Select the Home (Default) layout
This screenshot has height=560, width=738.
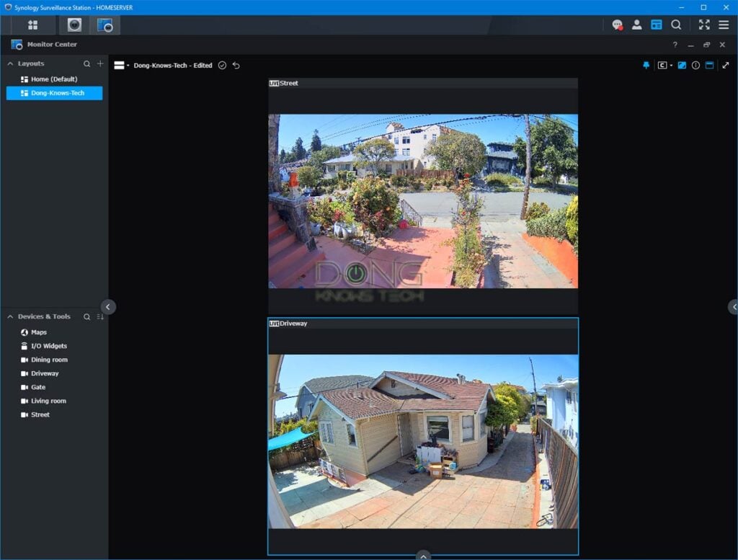tap(54, 79)
